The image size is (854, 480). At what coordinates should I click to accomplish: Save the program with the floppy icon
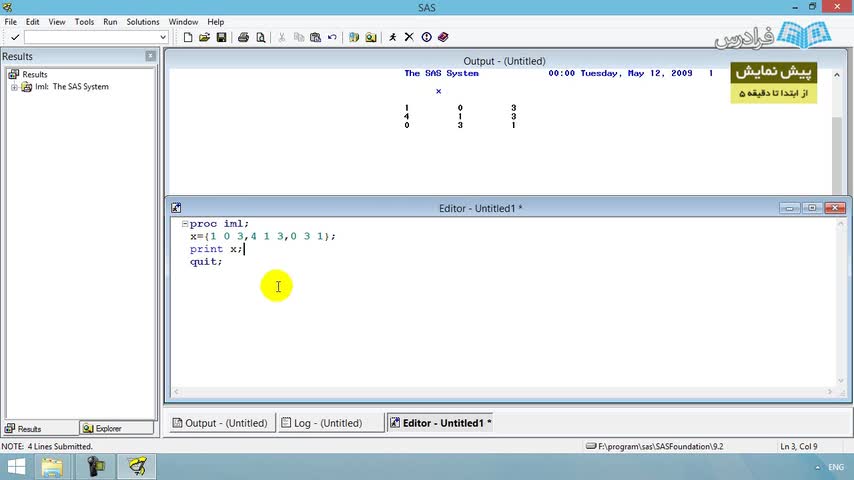click(221, 37)
